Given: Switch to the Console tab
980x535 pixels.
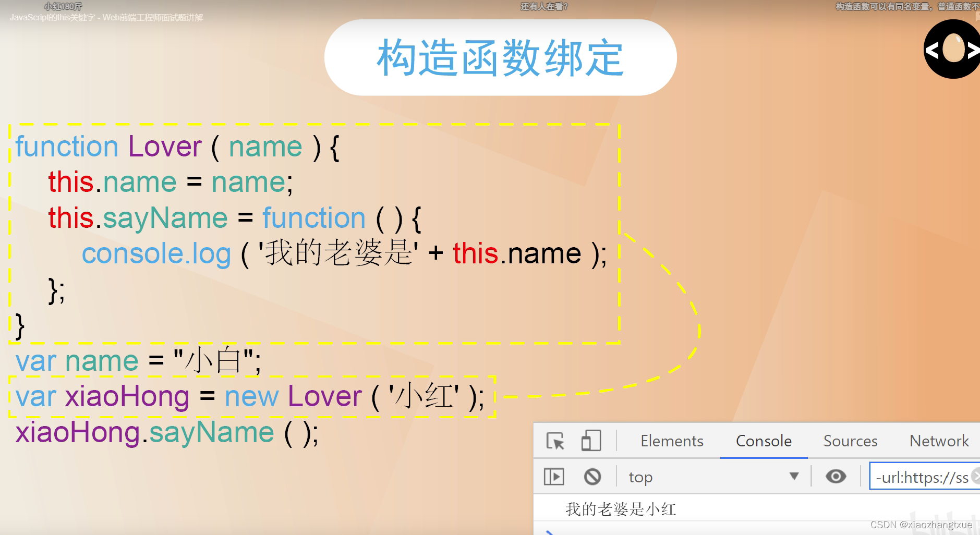Looking at the screenshot, I should pyautogui.click(x=764, y=441).
